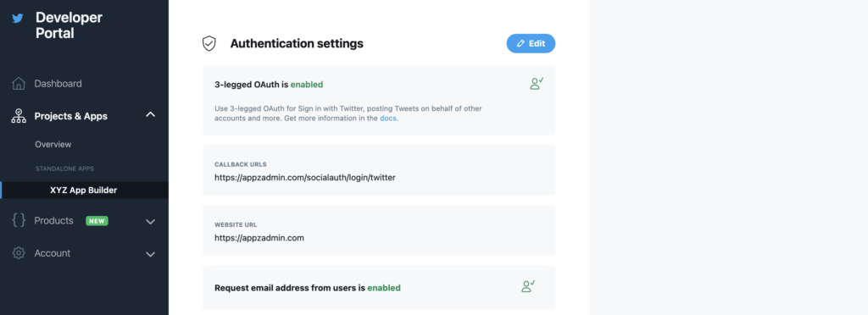Click the Twitter bird logo
The image size is (868, 315).
pyautogui.click(x=18, y=19)
